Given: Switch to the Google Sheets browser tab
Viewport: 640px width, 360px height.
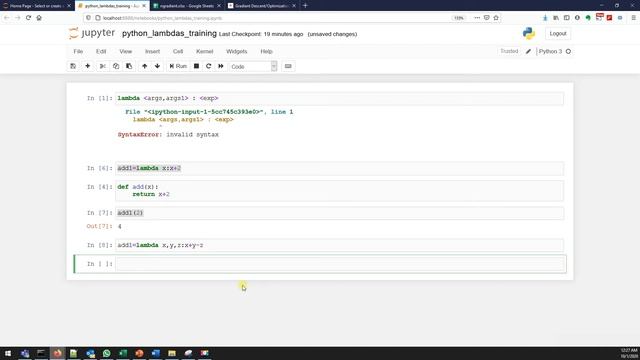Looking at the screenshot, I should tap(187, 6).
